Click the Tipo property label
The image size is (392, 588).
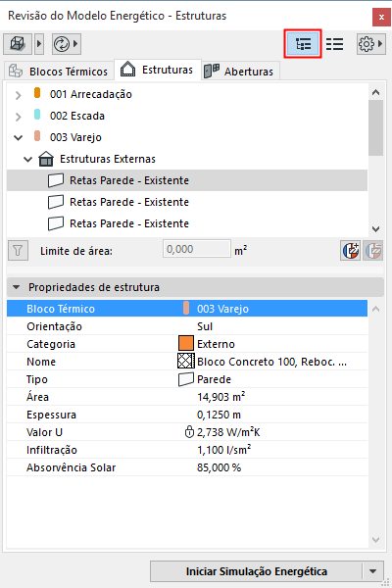pyautogui.click(x=37, y=379)
